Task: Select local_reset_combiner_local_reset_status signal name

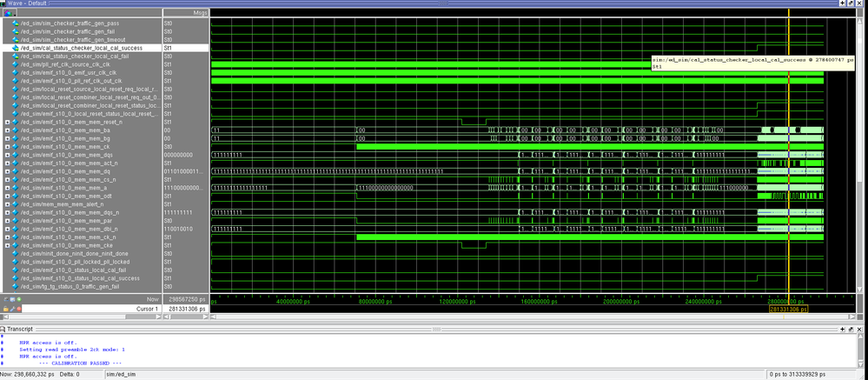Action: point(89,106)
